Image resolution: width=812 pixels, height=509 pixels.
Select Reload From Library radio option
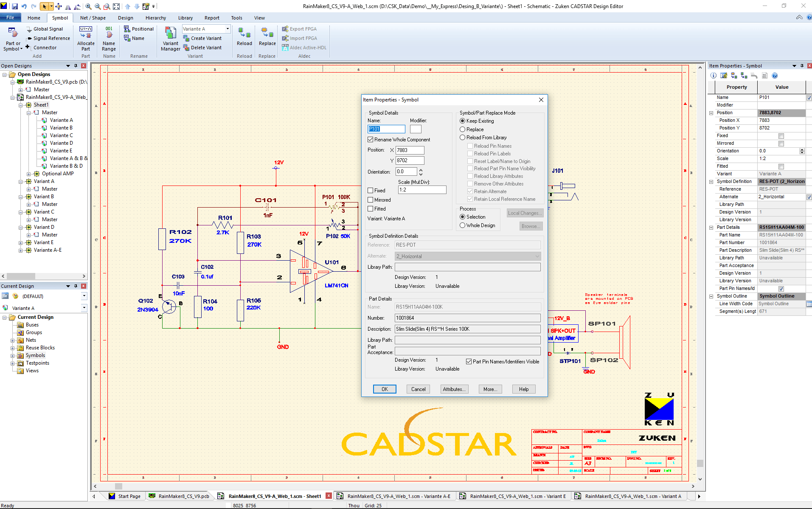463,138
